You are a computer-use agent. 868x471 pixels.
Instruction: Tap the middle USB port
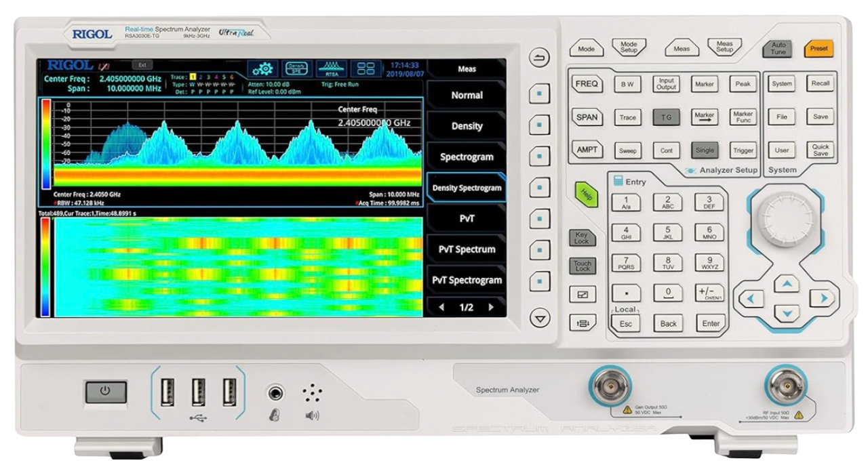pyautogui.click(x=198, y=392)
